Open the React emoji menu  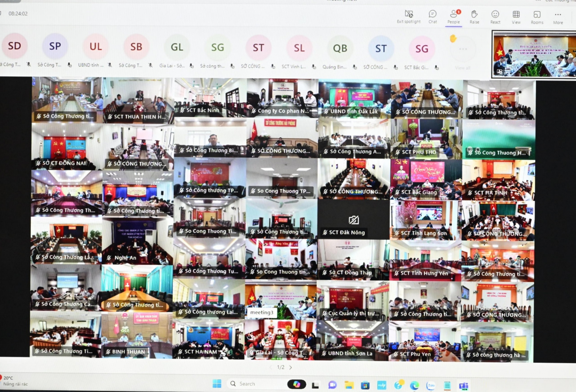(495, 17)
